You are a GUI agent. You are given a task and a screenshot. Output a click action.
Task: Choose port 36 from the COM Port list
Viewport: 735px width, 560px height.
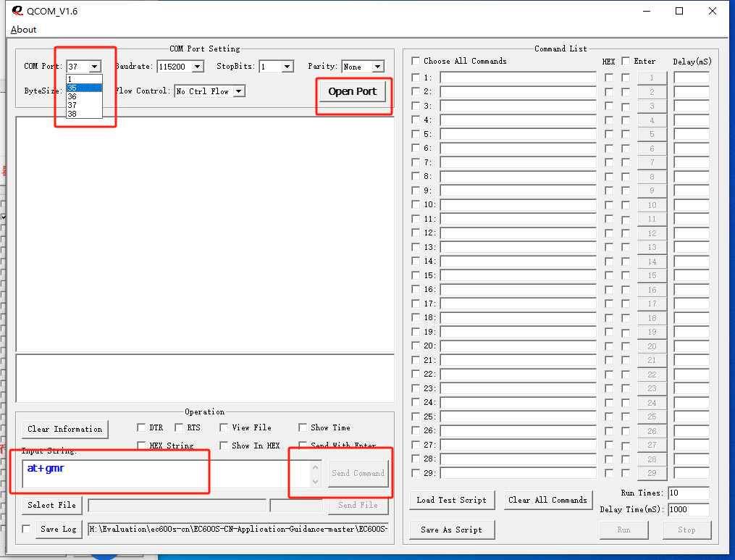[85, 96]
